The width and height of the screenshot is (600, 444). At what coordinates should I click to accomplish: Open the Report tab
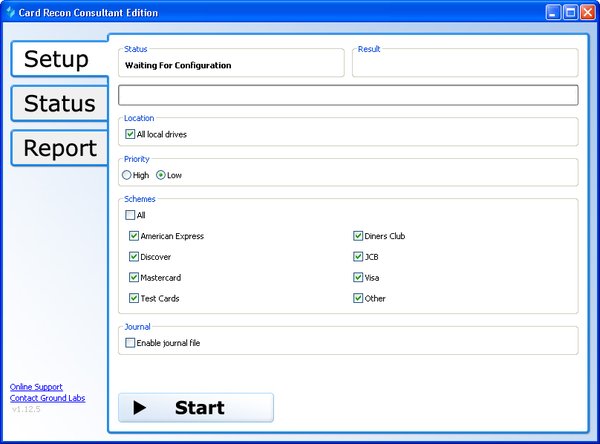59,148
